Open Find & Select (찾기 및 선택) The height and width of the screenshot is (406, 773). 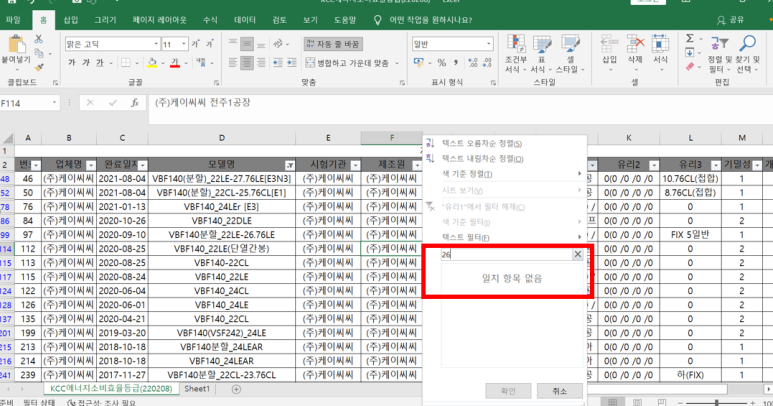pos(748,54)
